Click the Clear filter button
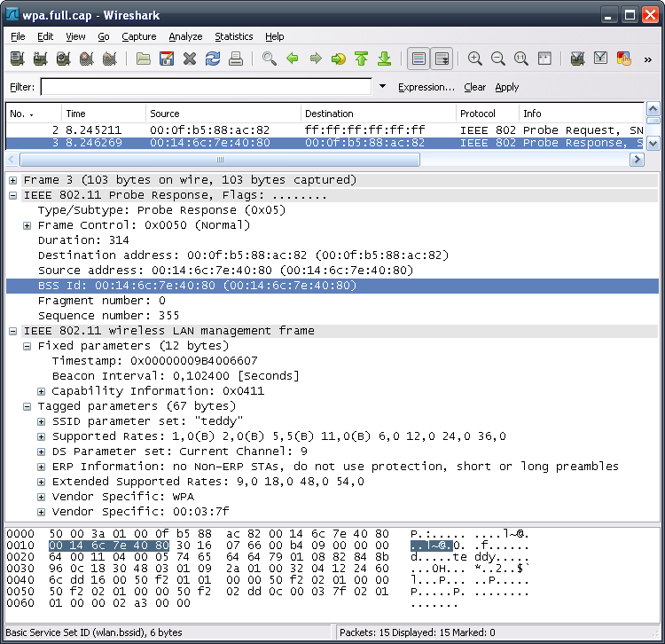Screen dimensions: 665x644 474,87
